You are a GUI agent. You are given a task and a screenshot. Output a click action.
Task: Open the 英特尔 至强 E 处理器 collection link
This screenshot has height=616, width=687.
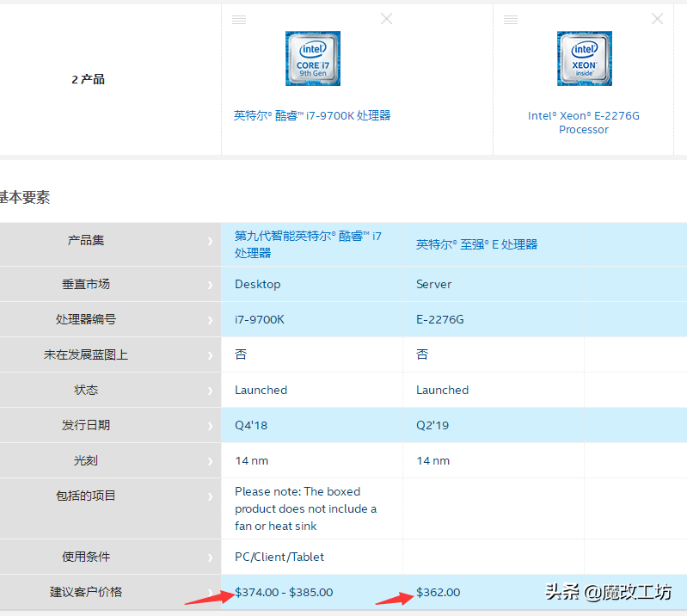(476, 244)
